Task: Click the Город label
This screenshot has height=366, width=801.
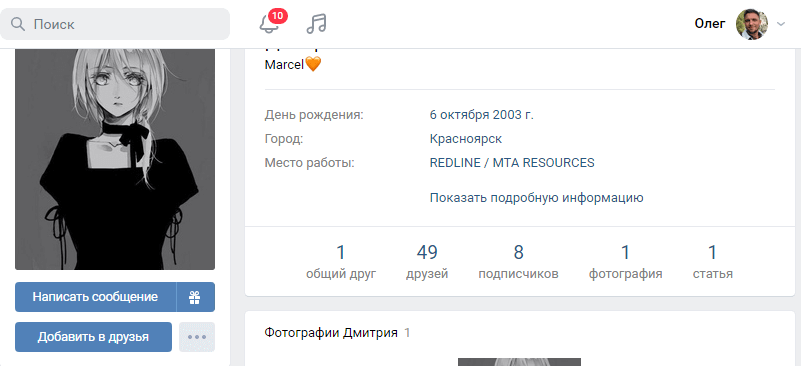Action: pyautogui.click(x=284, y=139)
